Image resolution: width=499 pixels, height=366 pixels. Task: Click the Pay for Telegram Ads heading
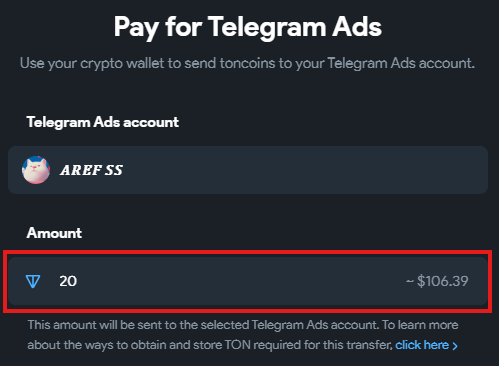click(248, 27)
